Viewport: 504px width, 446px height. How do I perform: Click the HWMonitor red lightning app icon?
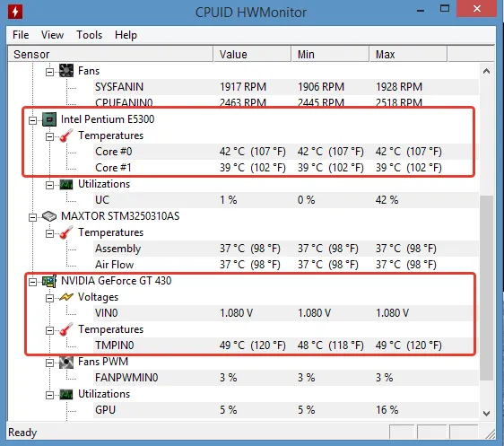point(15,12)
